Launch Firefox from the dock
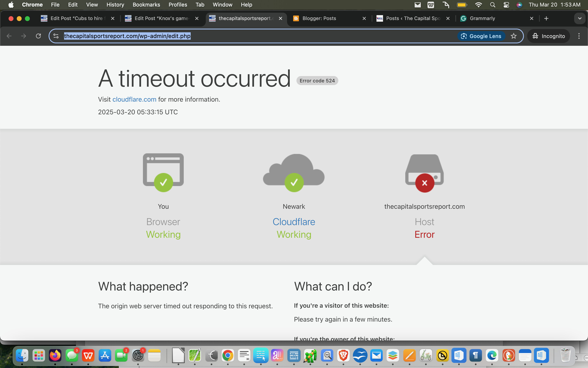This screenshot has height=368, width=588. click(x=55, y=356)
